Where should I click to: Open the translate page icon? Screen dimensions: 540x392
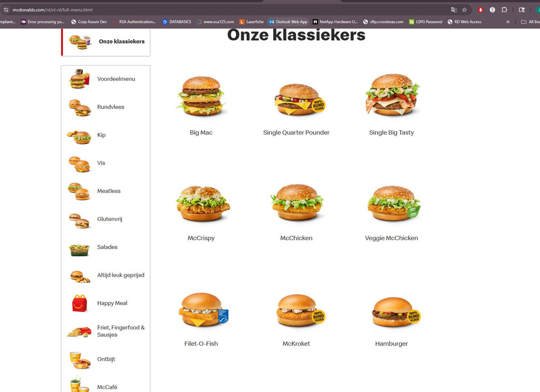coord(454,10)
